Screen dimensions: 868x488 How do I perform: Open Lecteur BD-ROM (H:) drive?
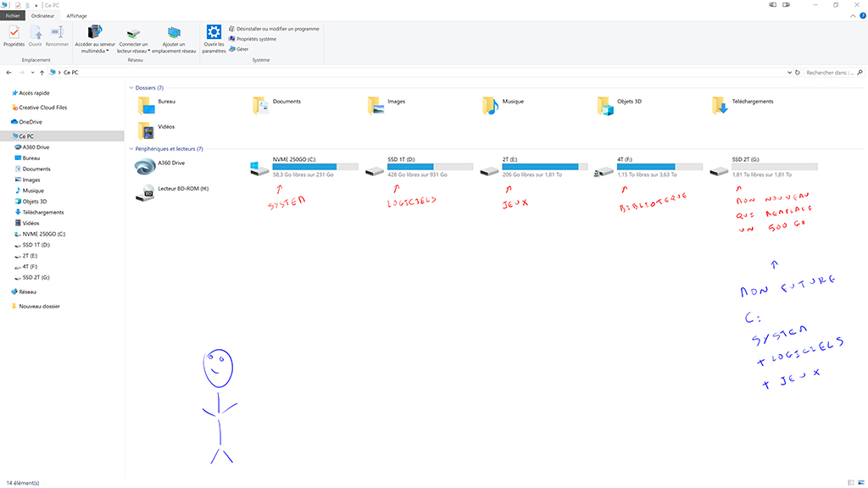coord(145,193)
